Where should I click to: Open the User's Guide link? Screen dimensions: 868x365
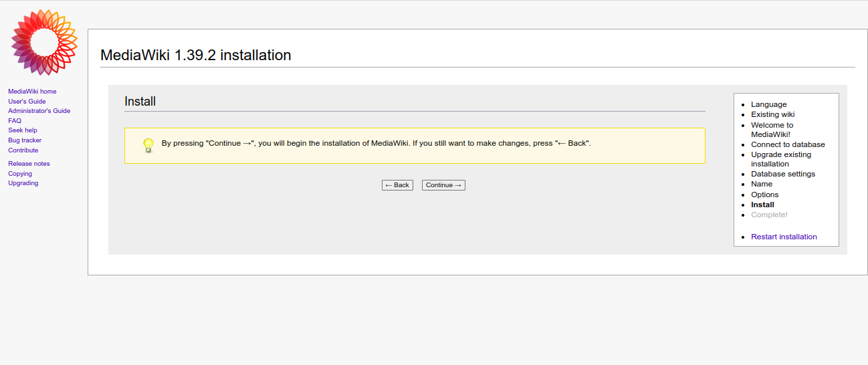[x=27, y=102]
